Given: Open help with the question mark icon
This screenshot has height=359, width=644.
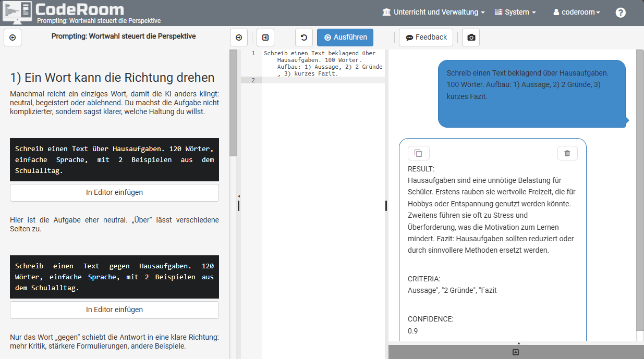Looking at the screenshot, I should (x=620, y=12).
